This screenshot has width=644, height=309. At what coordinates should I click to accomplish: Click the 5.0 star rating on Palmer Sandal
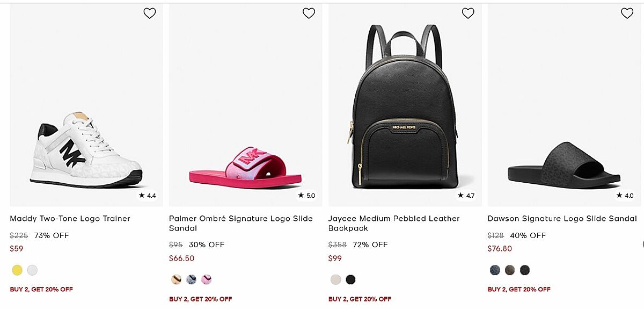(307, 196)
